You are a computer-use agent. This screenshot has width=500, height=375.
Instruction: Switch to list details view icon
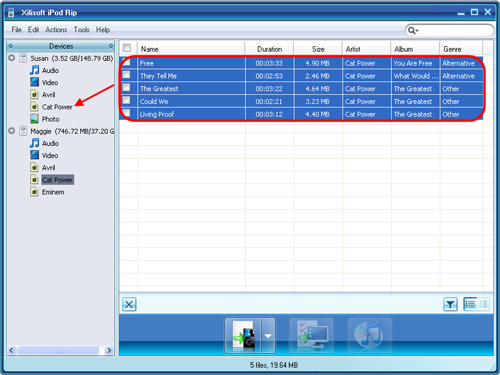[470, 304]
